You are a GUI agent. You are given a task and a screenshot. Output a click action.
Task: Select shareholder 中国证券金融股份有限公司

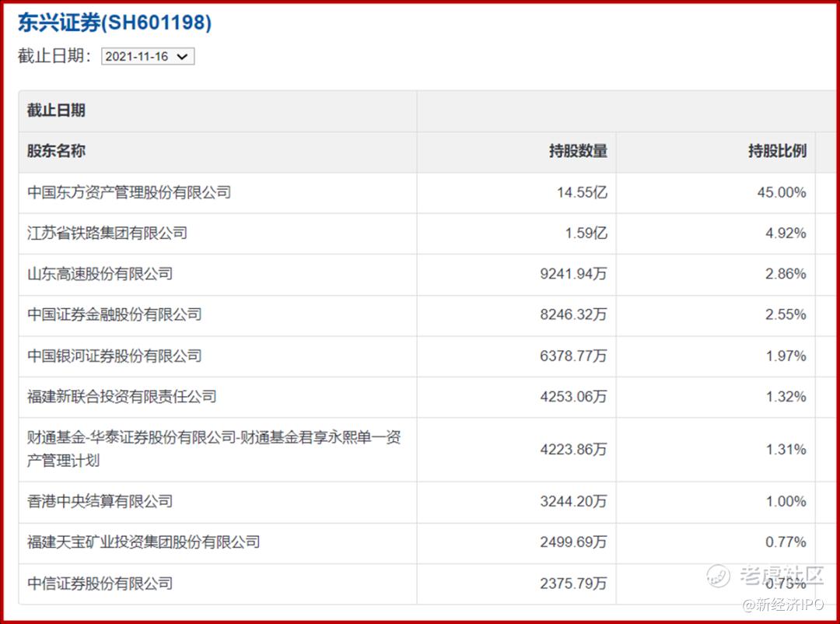pyautogui.click(x=114, y=314)
